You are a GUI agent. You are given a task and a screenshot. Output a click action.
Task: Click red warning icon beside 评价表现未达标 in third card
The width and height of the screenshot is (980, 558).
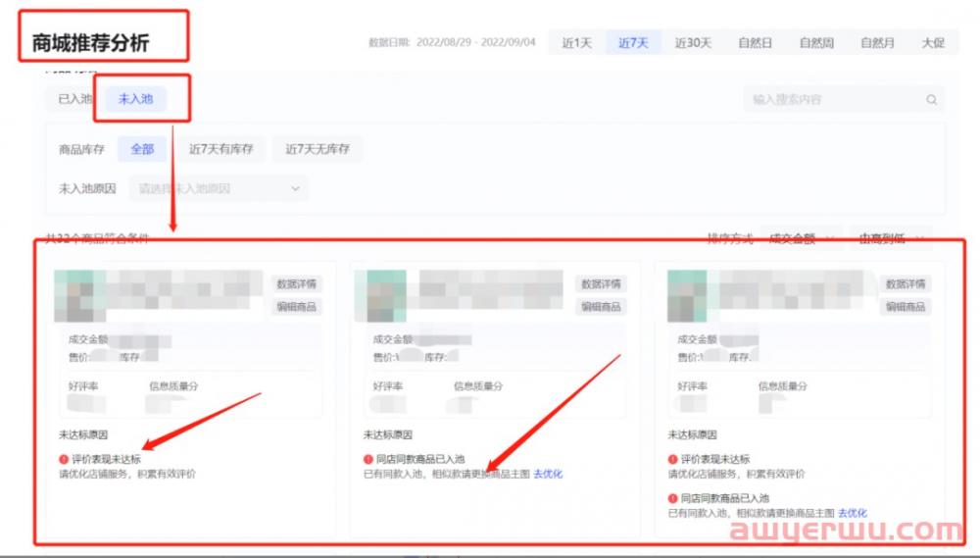click(x=672, y=459)
